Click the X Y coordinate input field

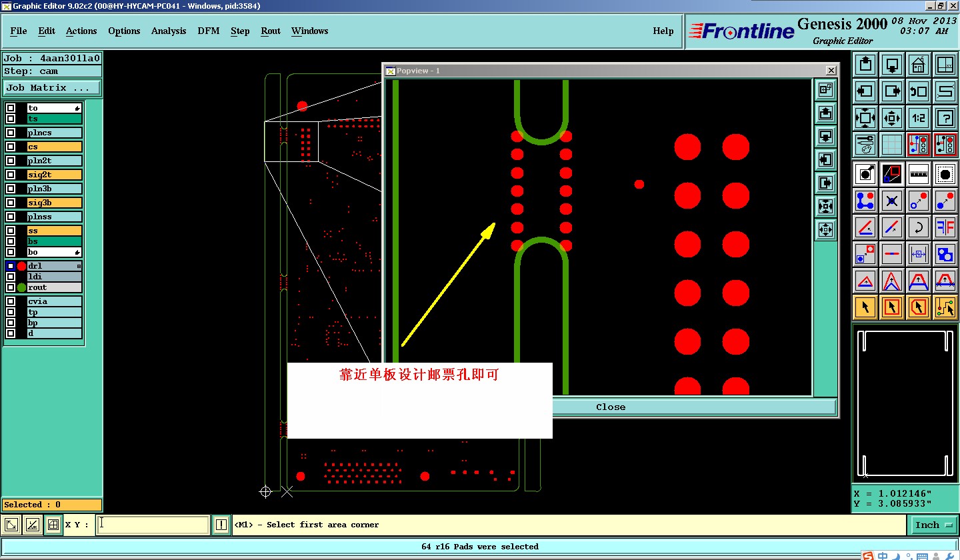click(153, 525)
